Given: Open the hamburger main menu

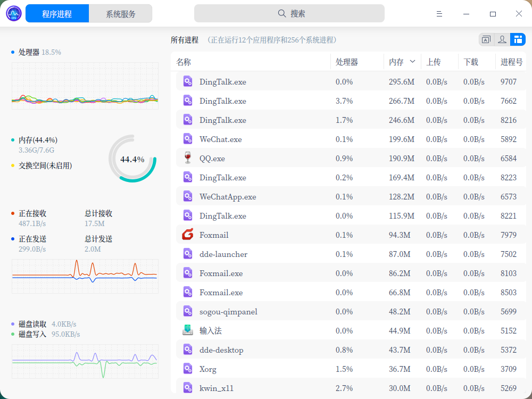Looking at the screenshot, I should click(x=439, y=14).
